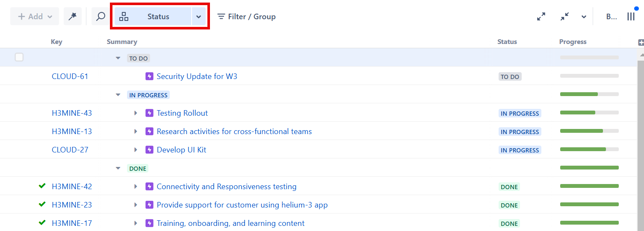The width and height of the screenshot is (644, 231).
Task: Click the automation magic wand icon
Action: point(72,17)
